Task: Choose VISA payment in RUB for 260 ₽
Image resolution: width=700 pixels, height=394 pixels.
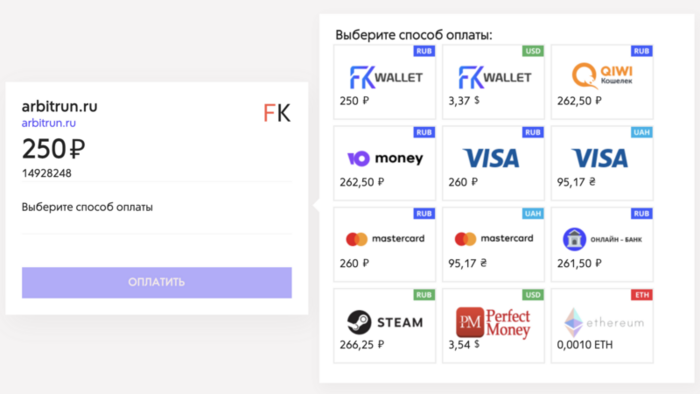Action: 493,163
